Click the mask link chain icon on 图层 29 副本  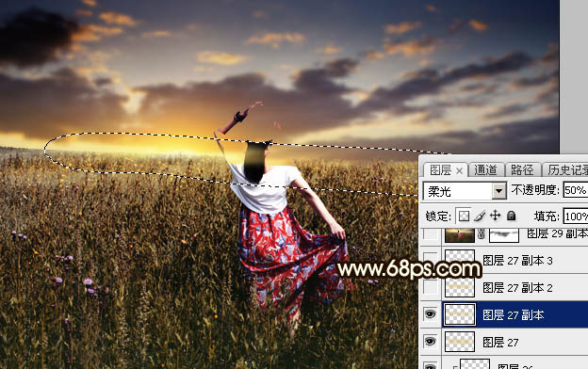pyautogui.click(x=482, y=234)
